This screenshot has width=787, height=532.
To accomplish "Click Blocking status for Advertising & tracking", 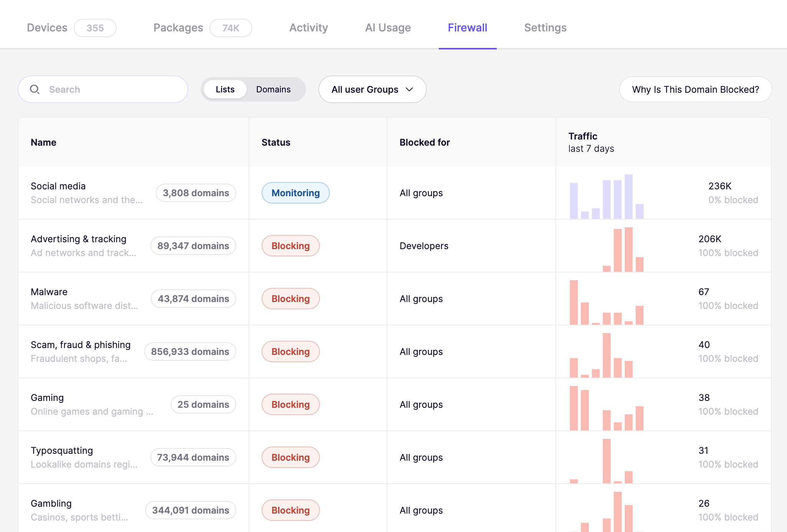I will (x=291, y=246).
